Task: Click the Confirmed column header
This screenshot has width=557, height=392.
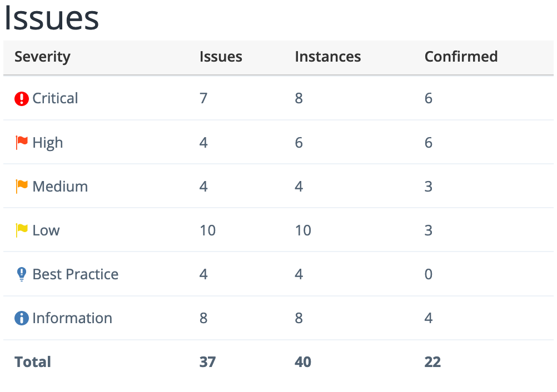Action: (461, 57)
